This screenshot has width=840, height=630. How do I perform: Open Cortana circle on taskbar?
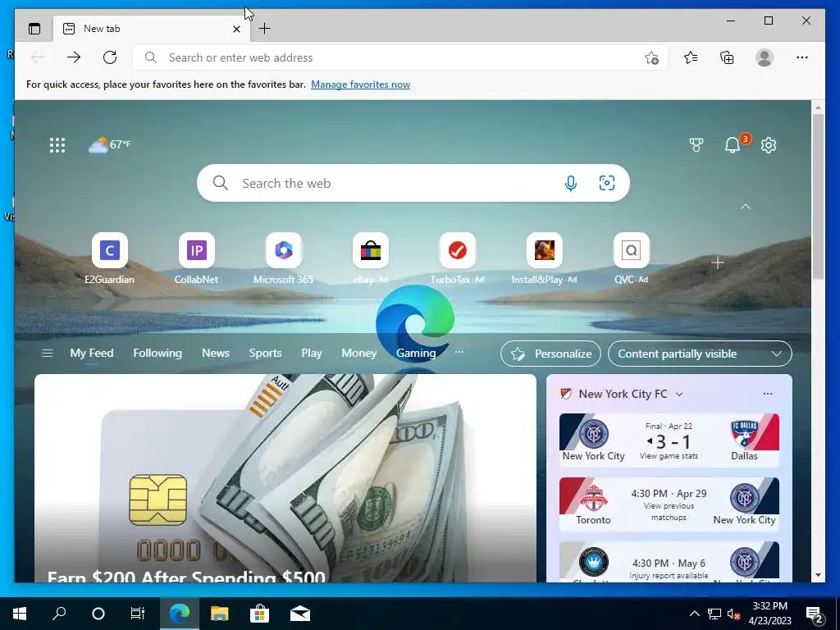tap(98, 614)
